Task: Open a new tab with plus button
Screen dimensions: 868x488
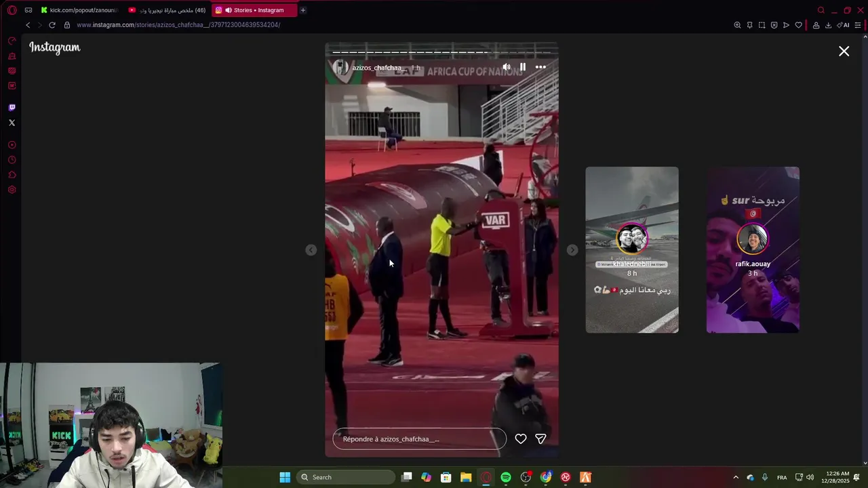Action: point(303,10)
